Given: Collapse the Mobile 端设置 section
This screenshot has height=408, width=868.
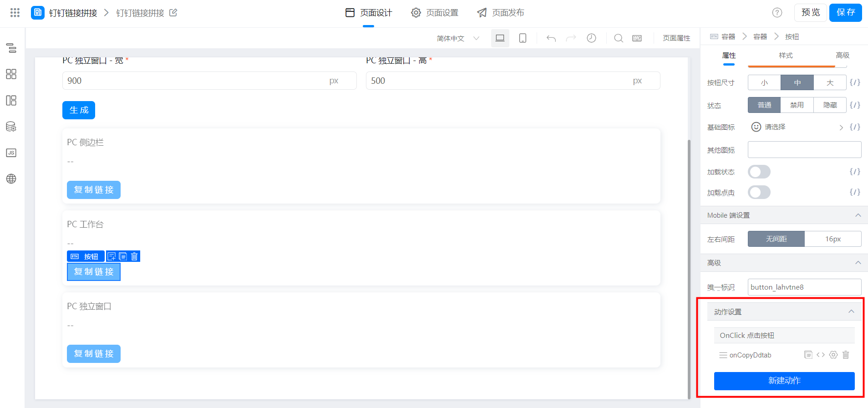Looking at the screenshot, I should 858,215.
